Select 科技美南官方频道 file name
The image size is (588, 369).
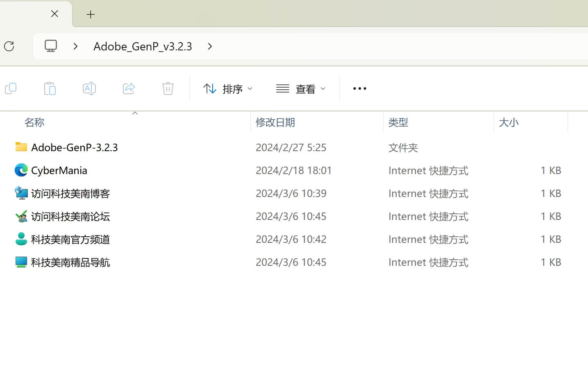point(70,239)
